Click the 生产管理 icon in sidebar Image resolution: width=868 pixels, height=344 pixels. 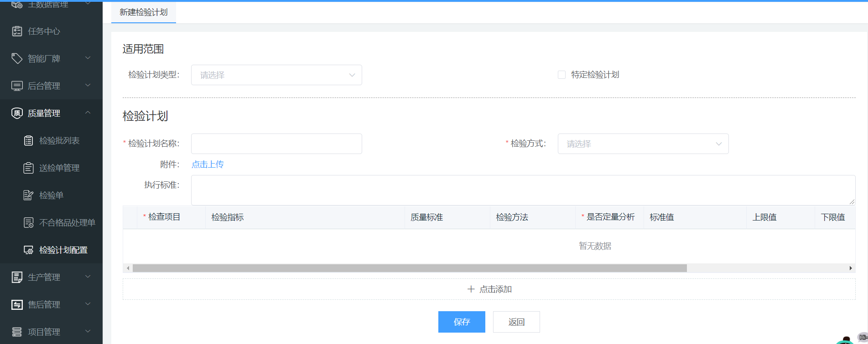pyautogui.click(x=17, y=277)
